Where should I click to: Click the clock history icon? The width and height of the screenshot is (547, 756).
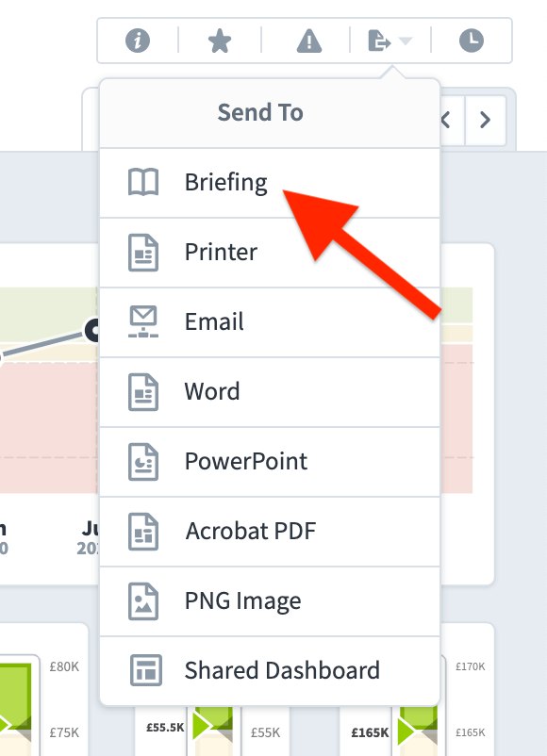pyautogui.click(x=472, y=41)
